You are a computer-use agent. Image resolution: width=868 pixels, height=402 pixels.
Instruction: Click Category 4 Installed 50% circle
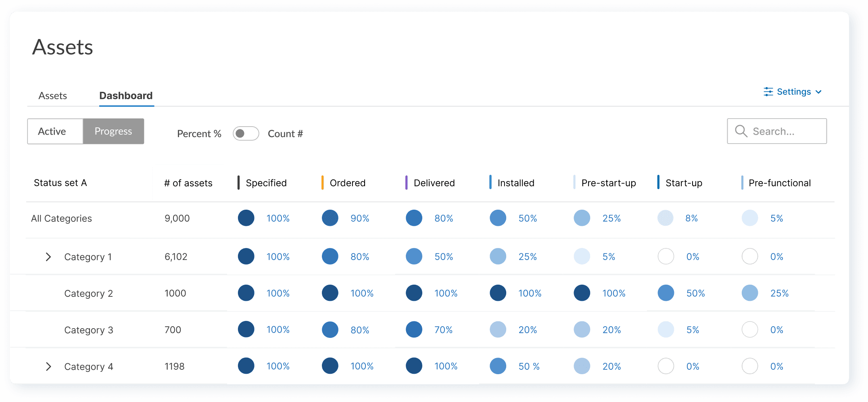point(498,366)
